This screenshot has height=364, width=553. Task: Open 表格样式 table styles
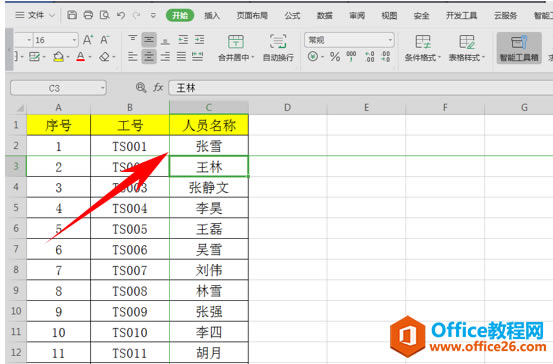(467, 48)
